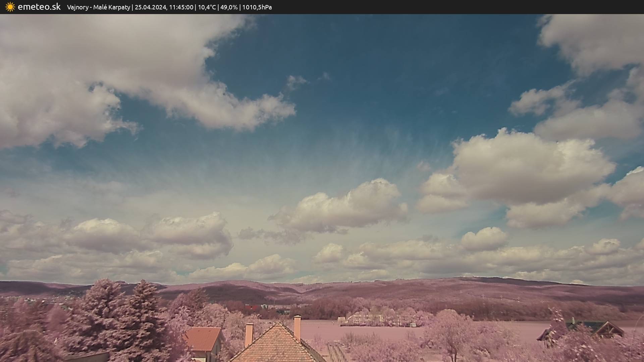Click the 10,4°C temperature reading
The height and width of the screenshot is (362, 644).
tap(207, 7)
